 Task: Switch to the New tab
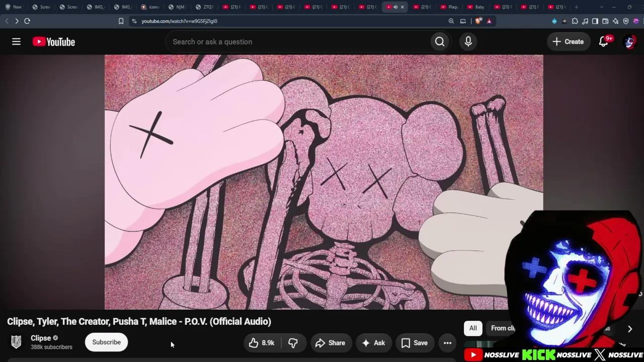click(14, 7)
